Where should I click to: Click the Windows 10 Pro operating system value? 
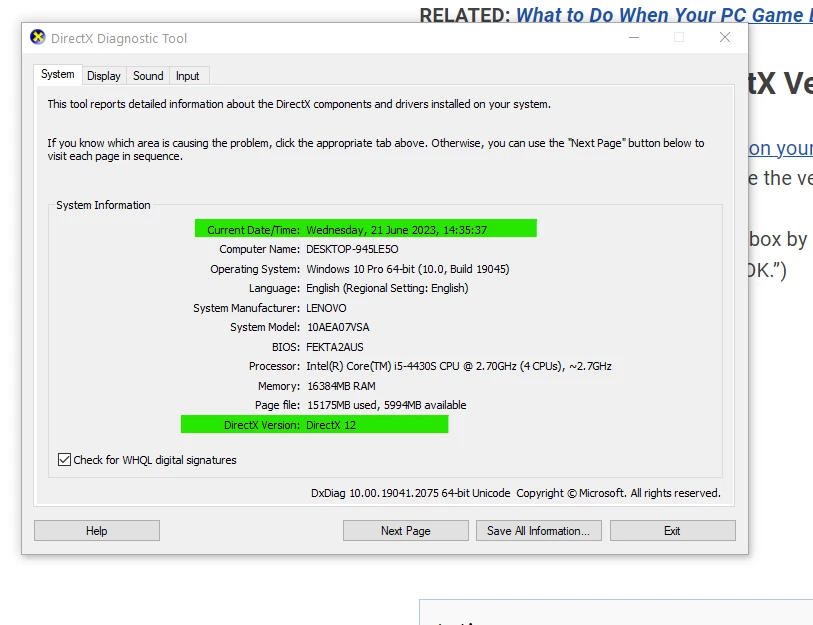pos(408,269)
